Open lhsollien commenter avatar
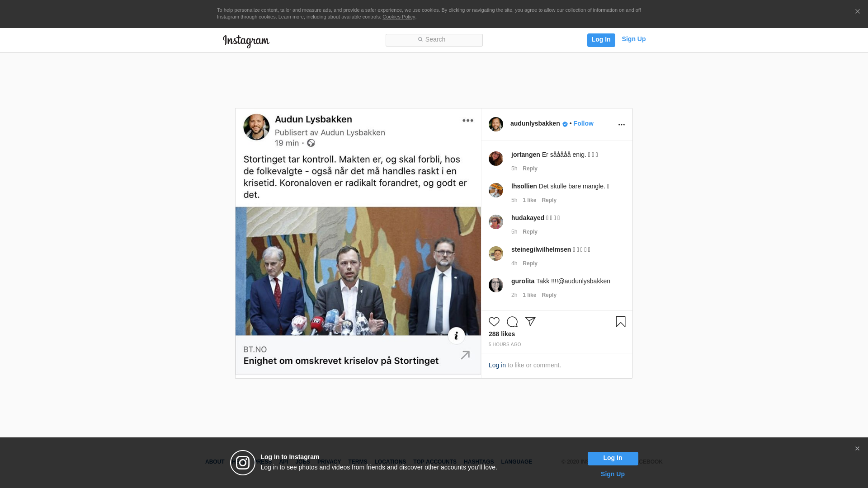868x488 pixels. 496,190
